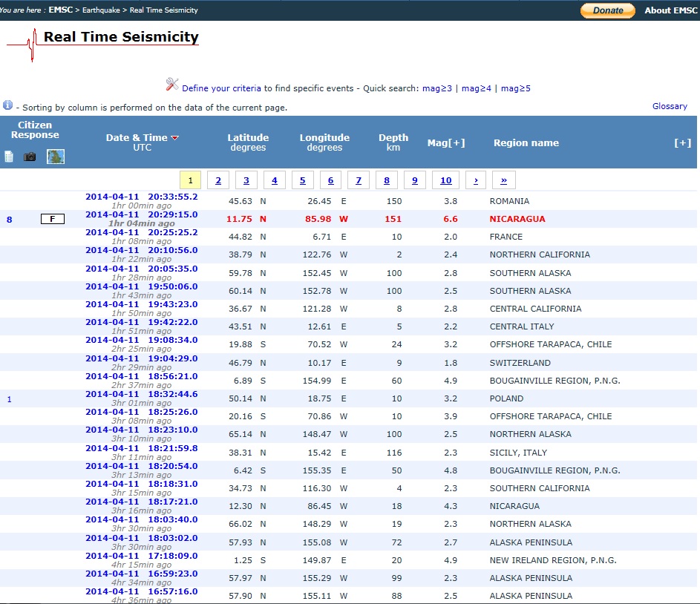Image resolution: width=700 pixels, height=604 pixels.
Task: Click the camera icon under Citizen Response
Action: [30, 157]
